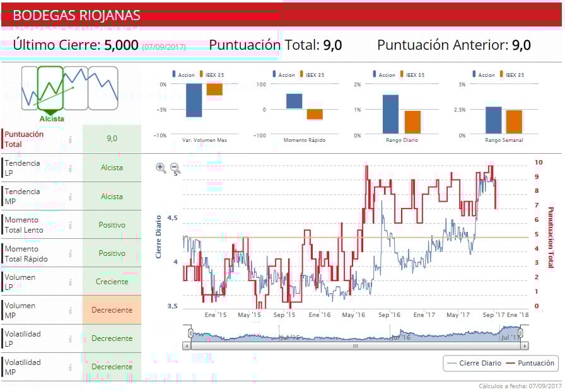Image resolution: width=565 pixels, height=392 pixels.
Task: Click the right arrow of the chart navigator scrollbar
Action: pos(525,346)
